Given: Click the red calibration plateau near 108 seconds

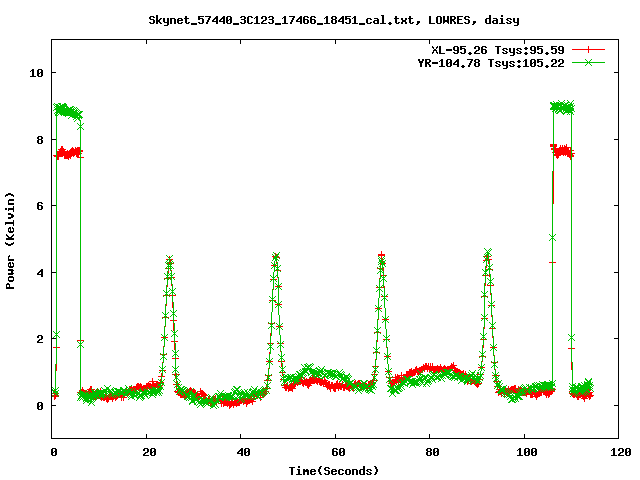Looking at the screenshot, I should tap(562, 151).
